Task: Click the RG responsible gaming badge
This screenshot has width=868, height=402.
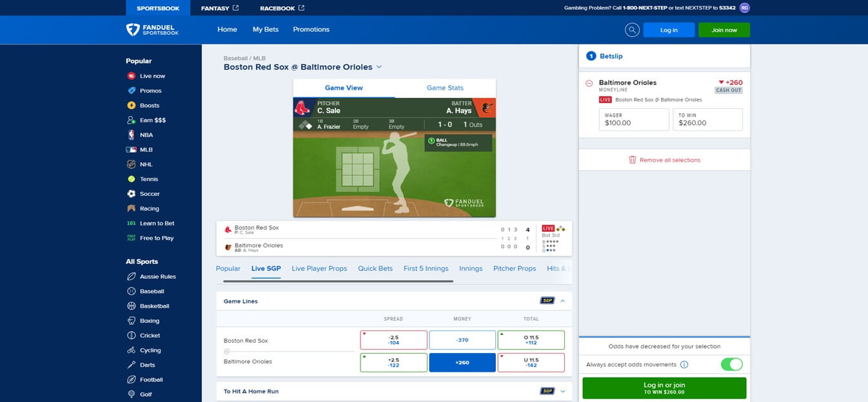Action: [745, 8]
